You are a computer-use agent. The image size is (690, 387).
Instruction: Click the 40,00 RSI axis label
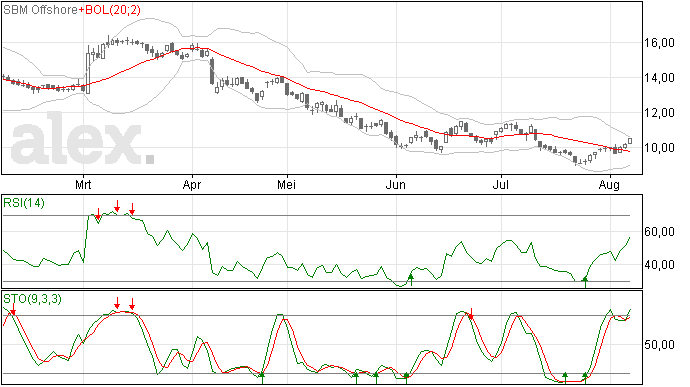click(659, 265)
